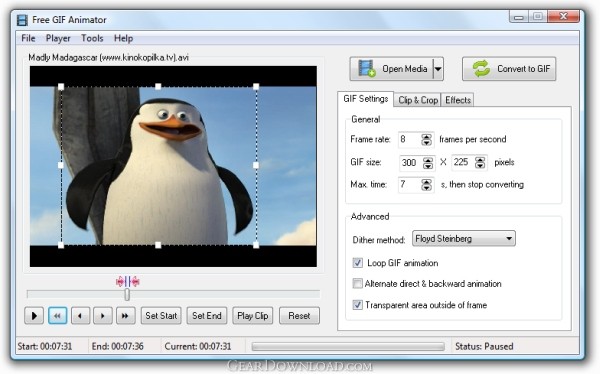Click the fast forward button
This screenshot has height=374, width=600.
(x=125, y=316)
